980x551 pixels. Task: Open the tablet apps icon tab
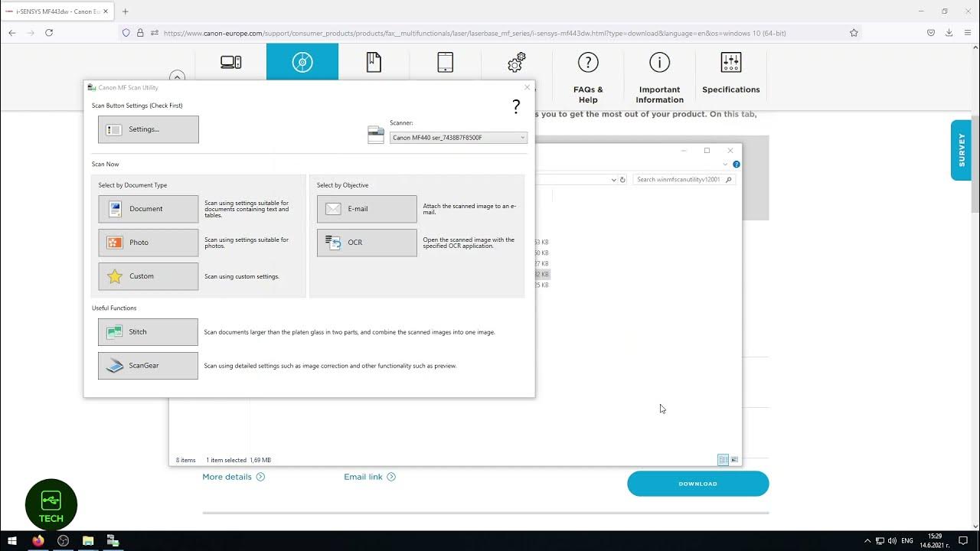(x=445, y=62)
